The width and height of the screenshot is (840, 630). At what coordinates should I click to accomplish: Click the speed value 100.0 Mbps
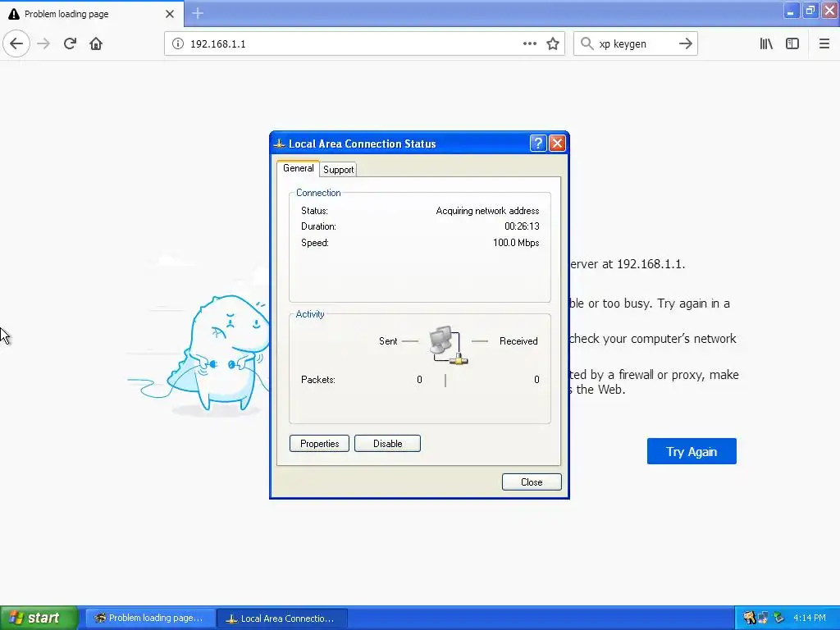pos(516,243)
